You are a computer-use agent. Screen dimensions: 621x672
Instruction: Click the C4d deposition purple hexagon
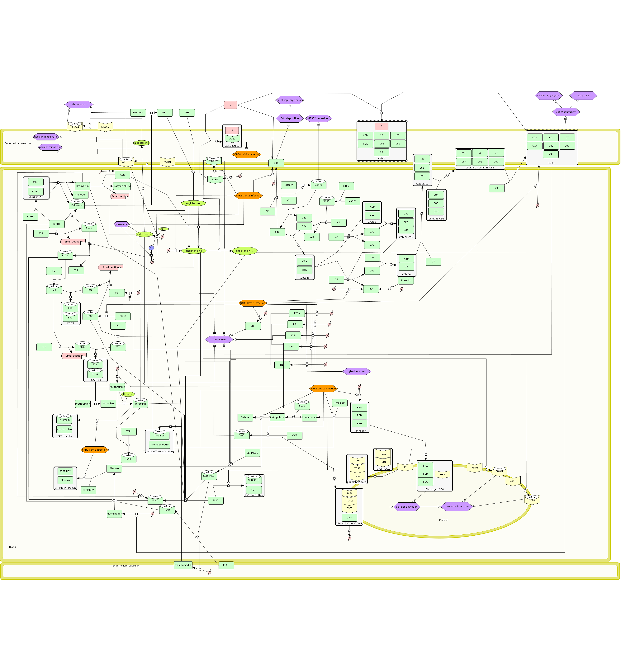coord(289,118)
